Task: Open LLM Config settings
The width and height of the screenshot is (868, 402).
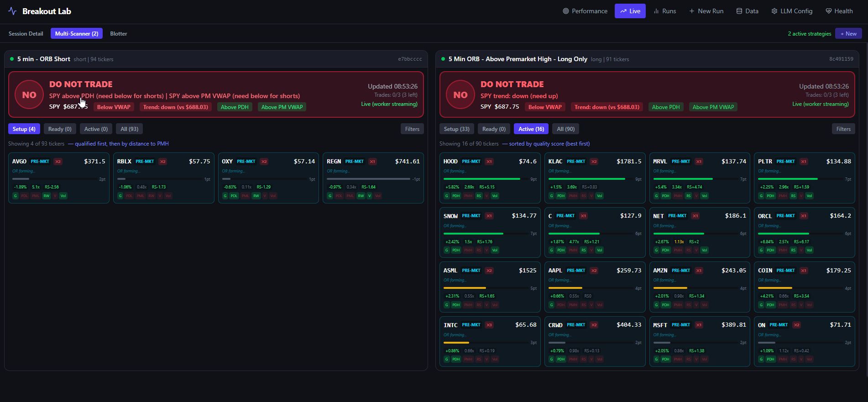Action: (792, 11)
